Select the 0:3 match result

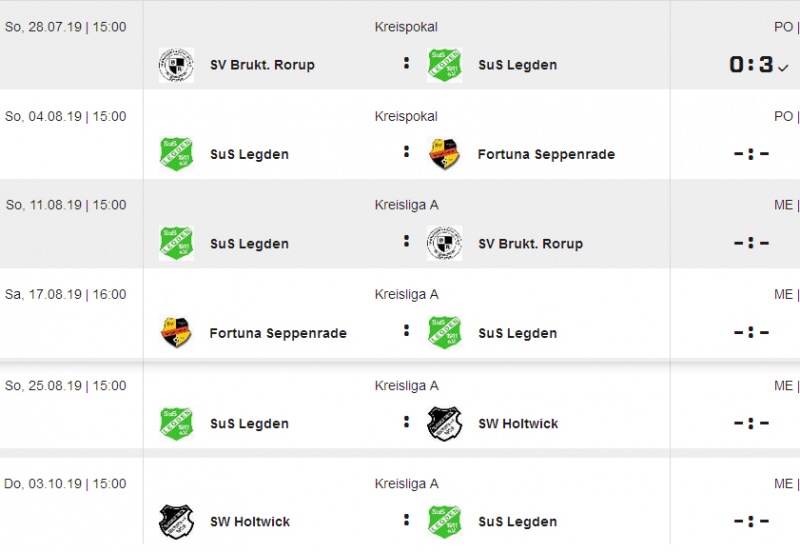pyautogui.click(x=751, y=65)
